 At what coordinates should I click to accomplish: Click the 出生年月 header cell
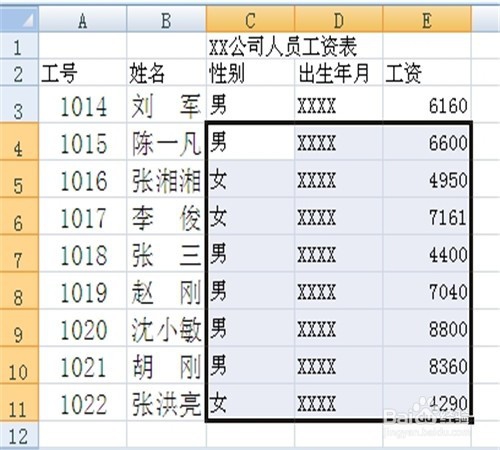tap(339, 73)
